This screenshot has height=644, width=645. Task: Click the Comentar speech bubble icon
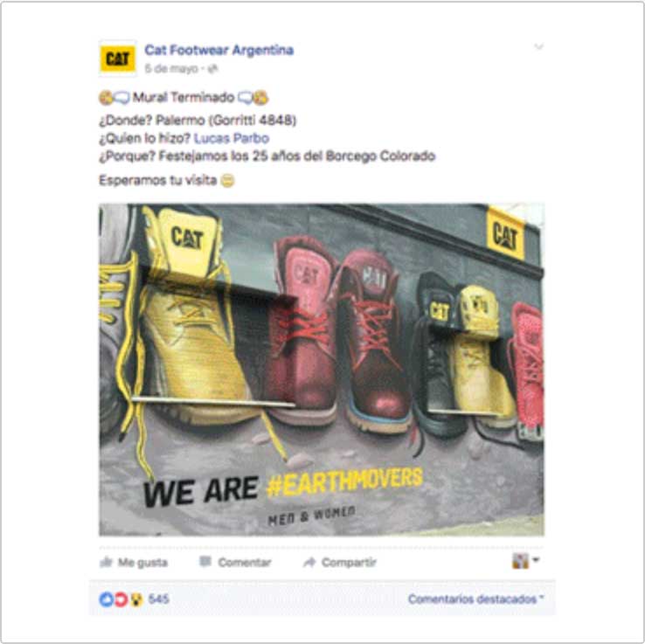pyautogui.click(x=205, y=561)
